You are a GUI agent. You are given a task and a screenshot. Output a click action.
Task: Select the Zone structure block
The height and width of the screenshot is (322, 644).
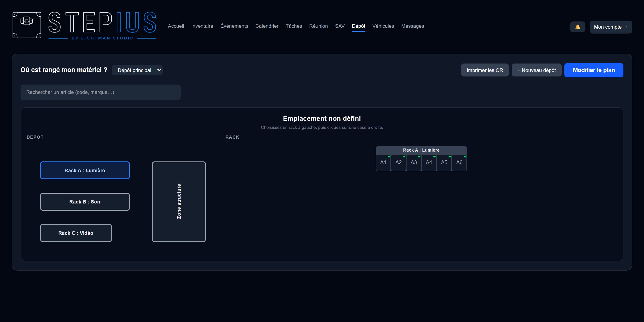pos(179,201)
